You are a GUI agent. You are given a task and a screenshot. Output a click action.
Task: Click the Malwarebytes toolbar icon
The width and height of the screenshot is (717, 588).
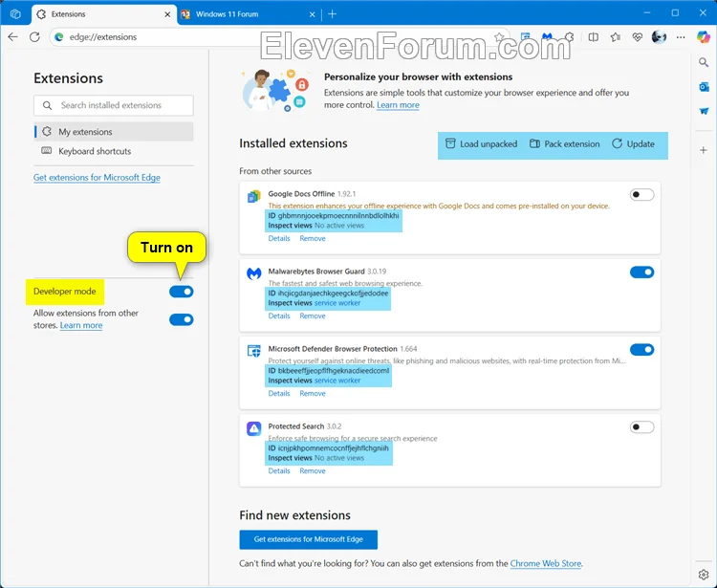pos(548,37)
